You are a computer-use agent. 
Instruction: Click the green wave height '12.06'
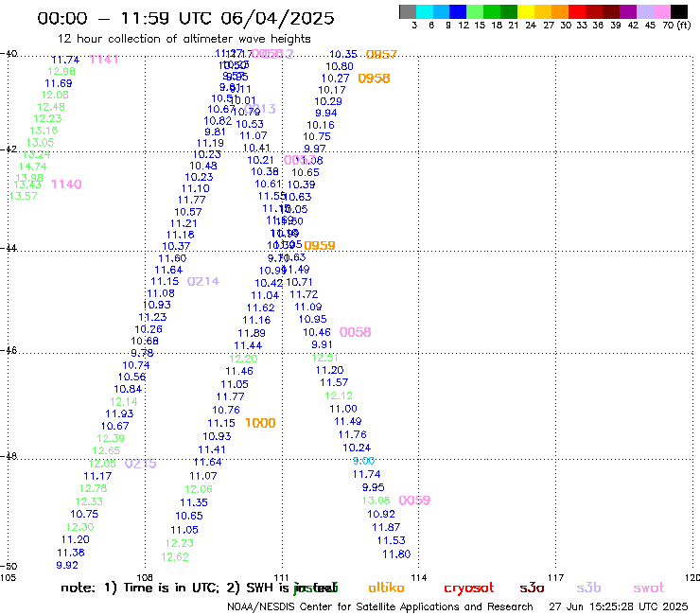tap(199, 489)
